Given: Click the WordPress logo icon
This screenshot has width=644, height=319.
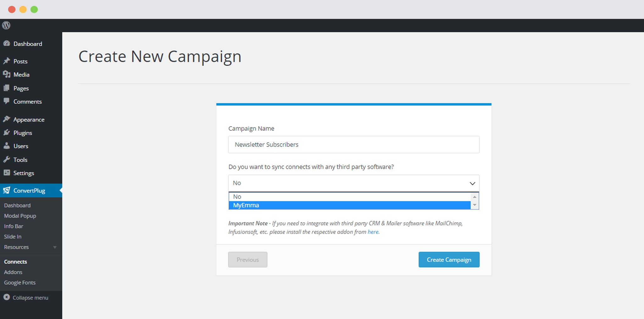Looking at the screenshot, I should (x=6, y=25).
